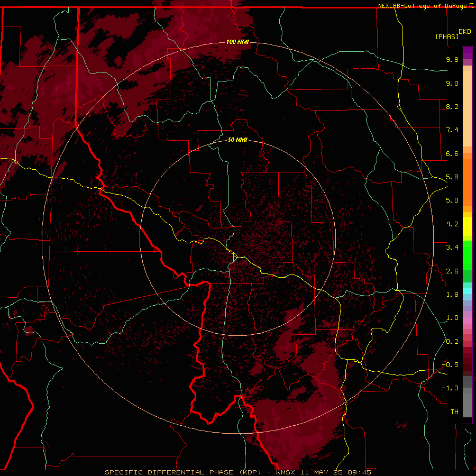476x476 pixels.
Task: Click the 1.0 value on the color scale
Action: click(x=452, y=318)
